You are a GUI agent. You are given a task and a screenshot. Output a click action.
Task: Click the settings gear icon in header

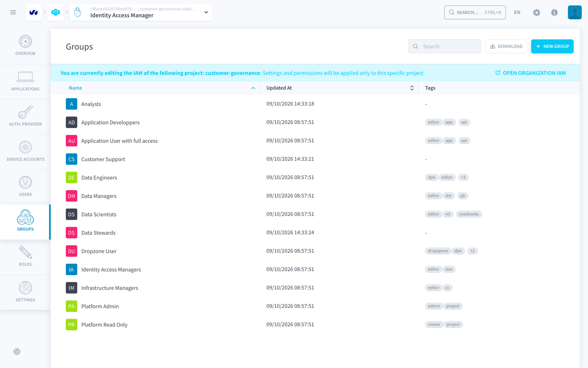[x=536, y=13]
